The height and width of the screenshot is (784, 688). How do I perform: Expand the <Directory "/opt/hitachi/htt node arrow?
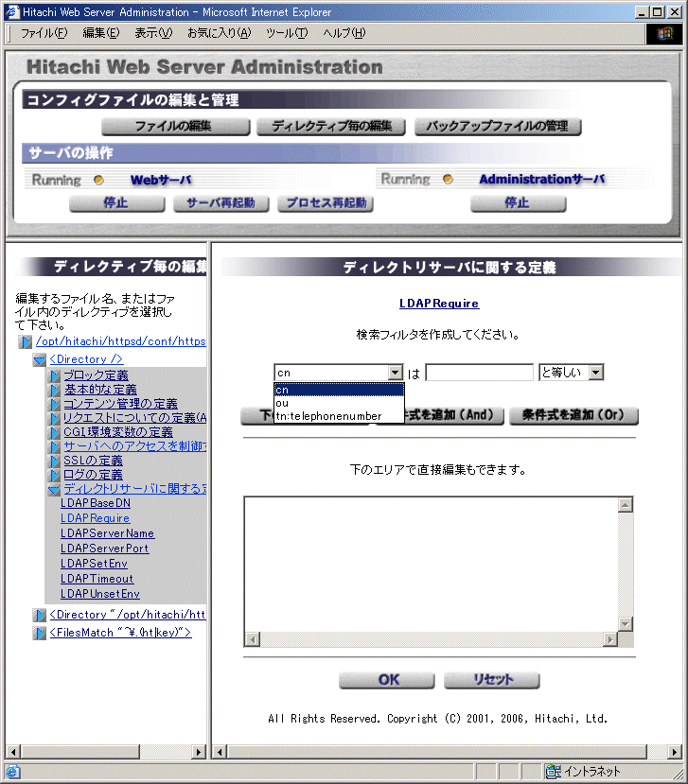[39, 615]
